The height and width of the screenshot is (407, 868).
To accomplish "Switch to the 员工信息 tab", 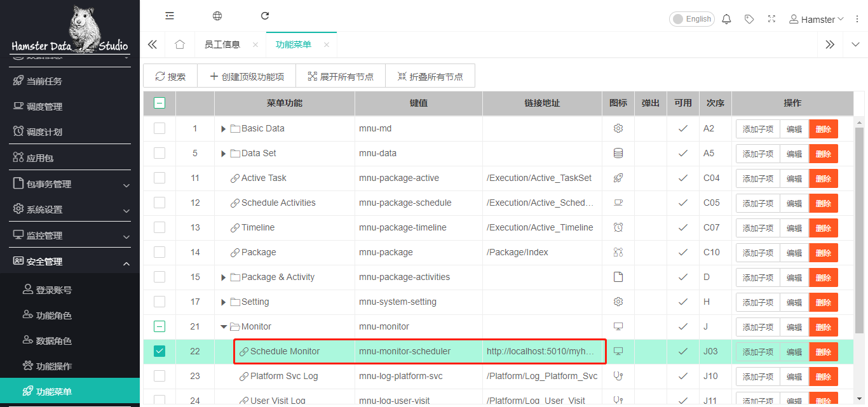I will [222, 44].
